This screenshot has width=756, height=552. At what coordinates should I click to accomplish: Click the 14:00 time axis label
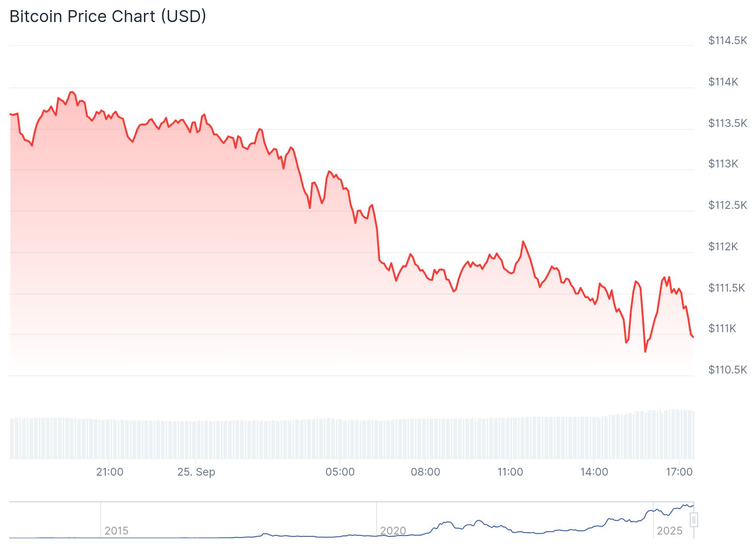(x=594, y=472)
